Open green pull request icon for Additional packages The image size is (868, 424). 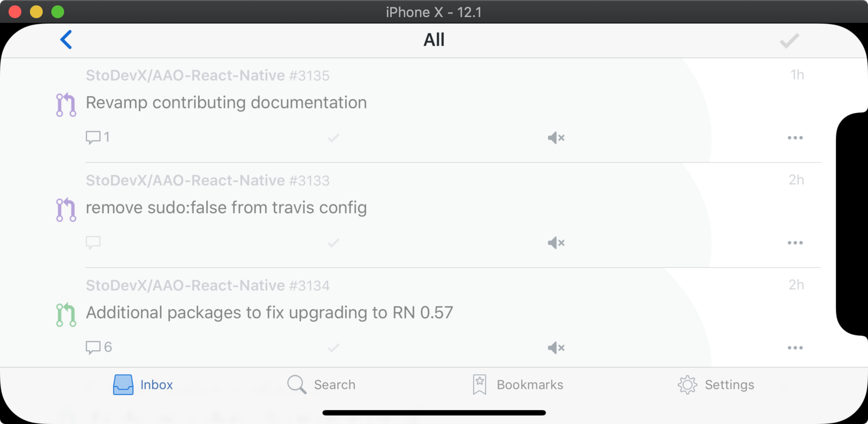(x=66, y=315)
